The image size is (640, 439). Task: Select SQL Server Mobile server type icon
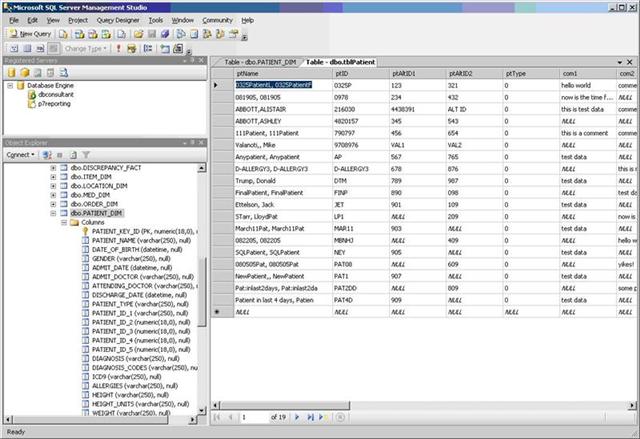point(50,73)
